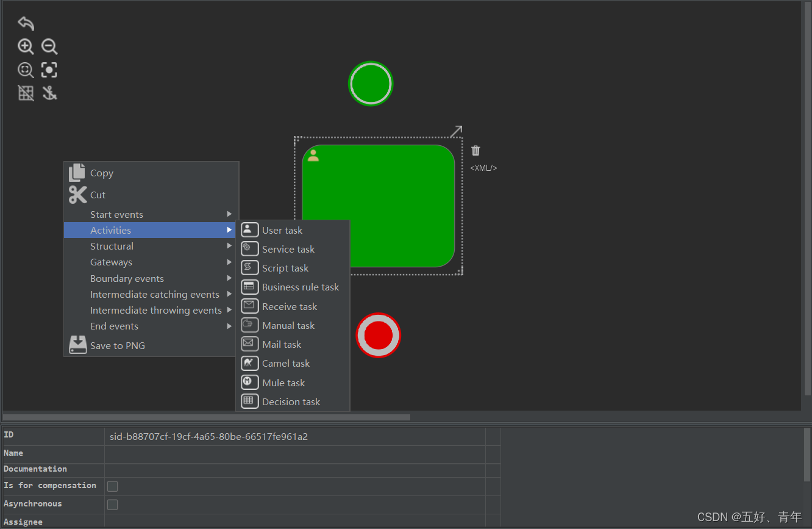
Task: Click the Name value field
Action: [x=295, y=453]
